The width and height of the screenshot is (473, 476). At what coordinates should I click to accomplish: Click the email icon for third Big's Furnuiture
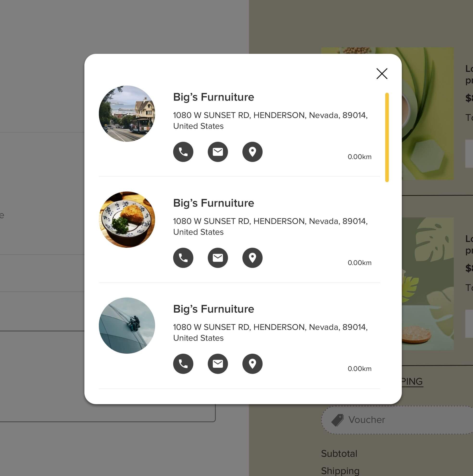(217, 364)
